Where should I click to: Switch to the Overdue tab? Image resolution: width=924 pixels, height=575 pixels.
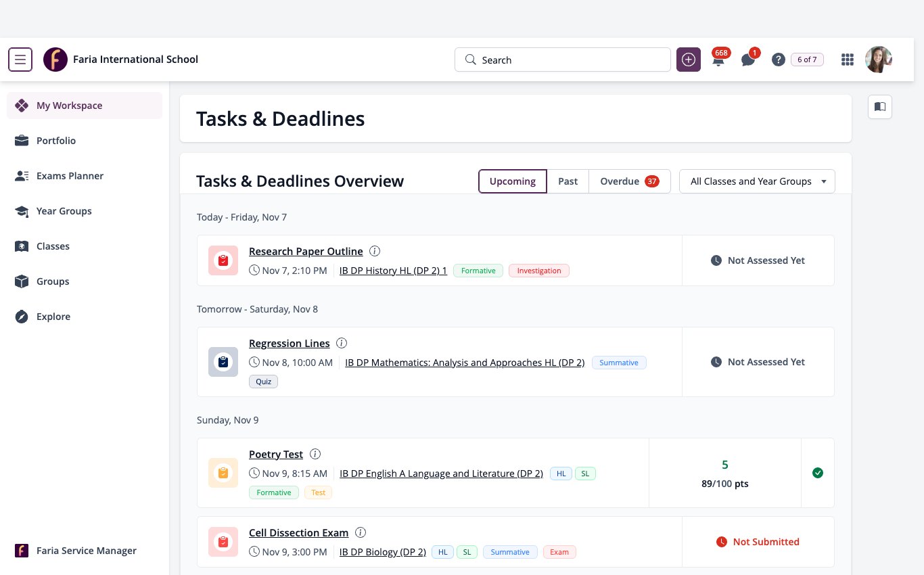point(630,181)
